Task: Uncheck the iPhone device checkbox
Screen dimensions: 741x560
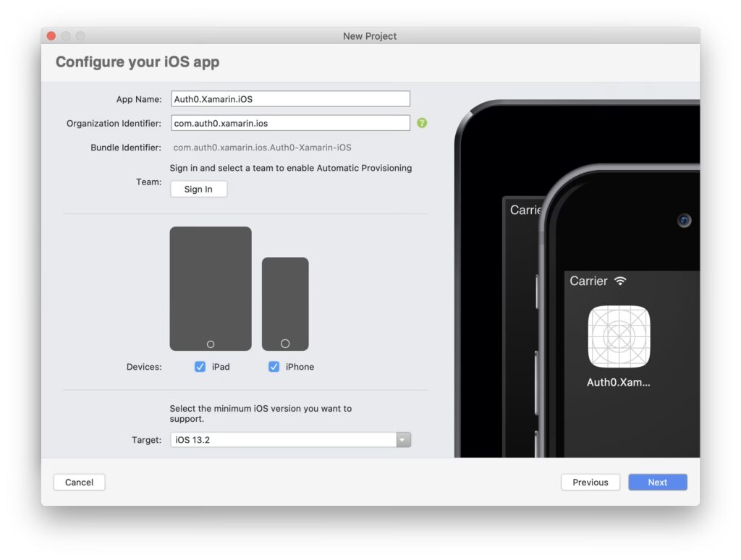Action: 274,367
